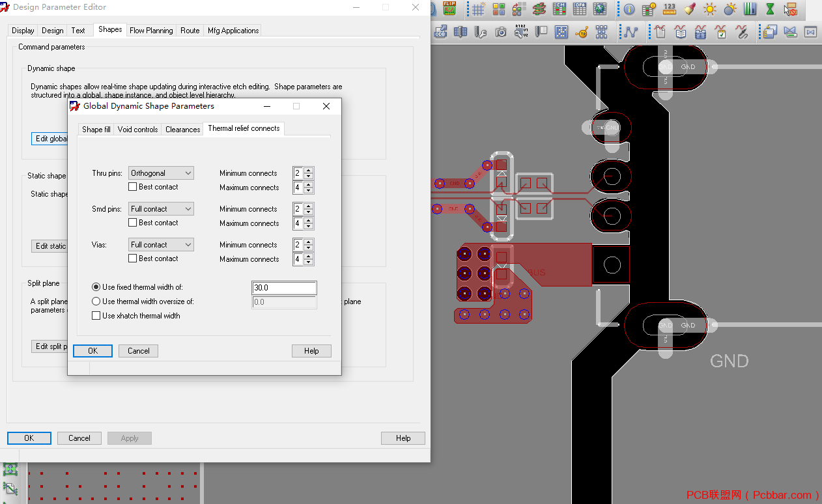Screen dimensions: 822x504
Task: Switch to Void controls tab
Action: (137, 130)
